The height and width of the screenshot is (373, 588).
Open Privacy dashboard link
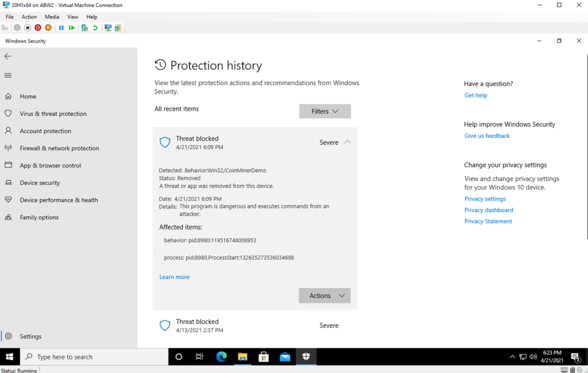pyautogui.click(x=489, y=209)
